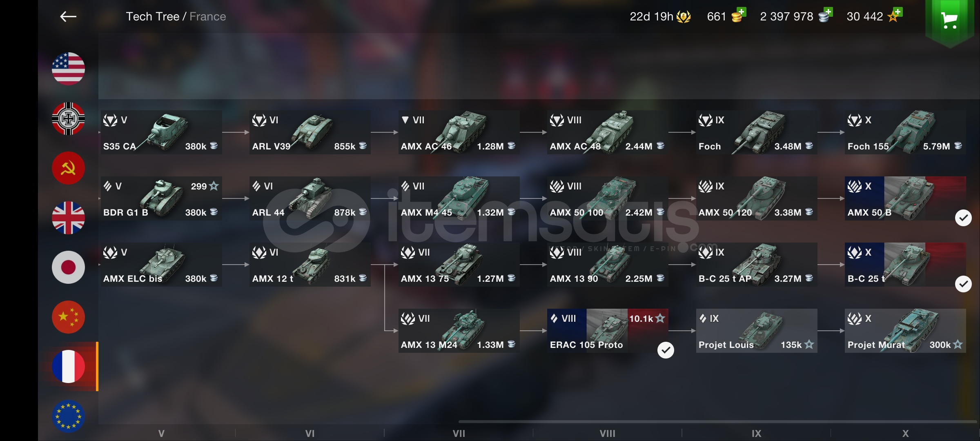Select the United Kingdom flag
This screenshot has height=441, width=980.
pos(68,218)
